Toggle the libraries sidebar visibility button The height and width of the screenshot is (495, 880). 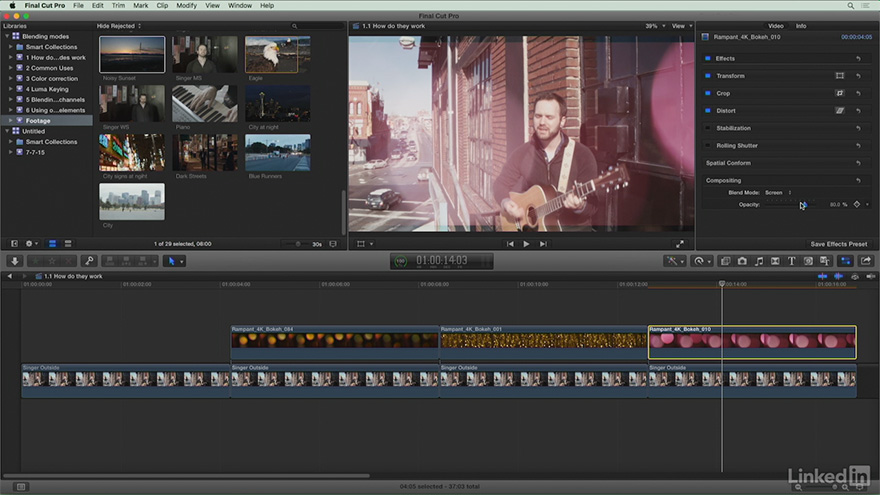coord(14,244)
